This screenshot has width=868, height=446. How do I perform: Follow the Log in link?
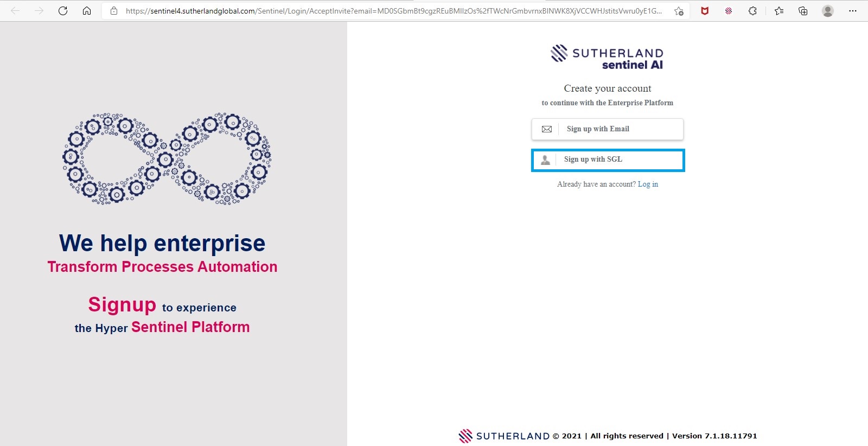click(x=648, y=184)
